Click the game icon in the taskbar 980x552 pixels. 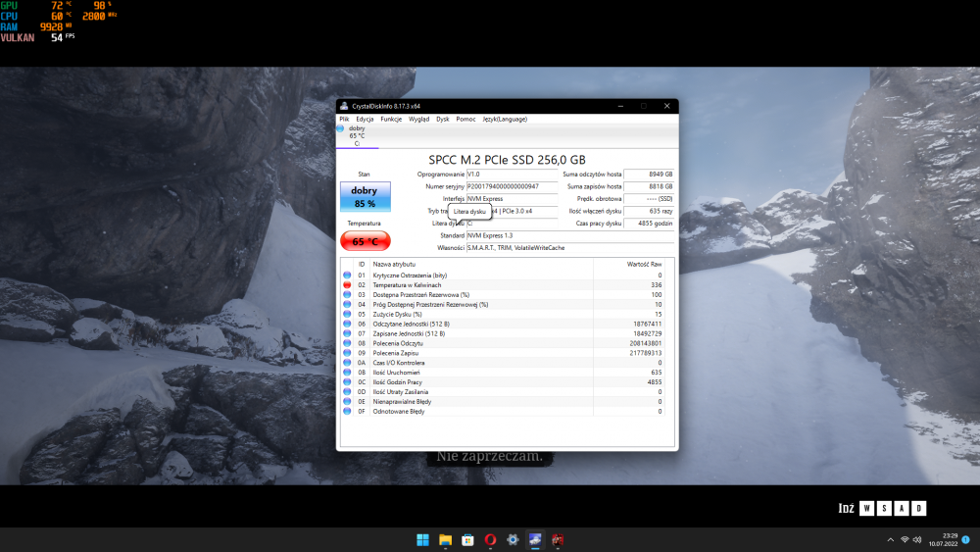coord(558,539)
